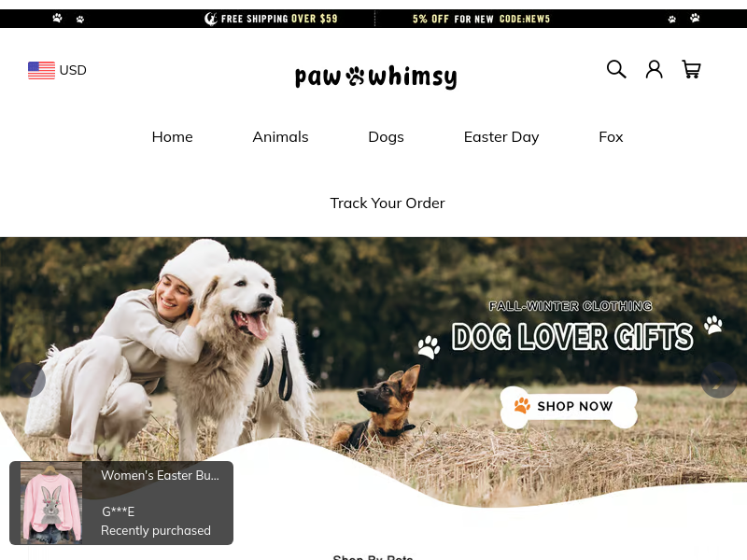Open the user account icon
Screen dimensions: 747x560
tap(654, 69)
